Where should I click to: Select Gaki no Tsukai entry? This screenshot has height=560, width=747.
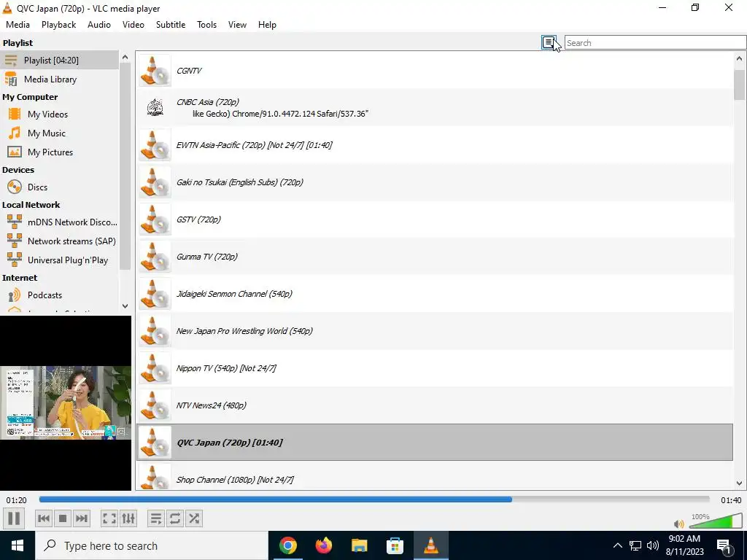435,182
